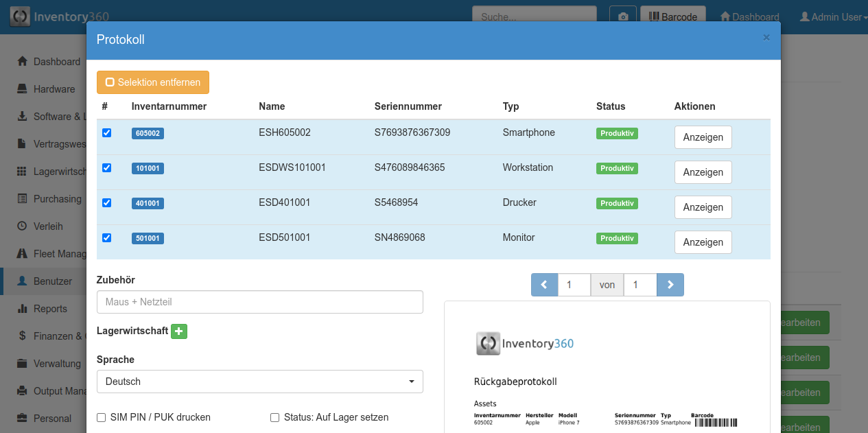Image resolution: width=868 pixels, height=433 pixels.
Task: Go to next protocol page arrow
Action: click(x=670, y=285)
